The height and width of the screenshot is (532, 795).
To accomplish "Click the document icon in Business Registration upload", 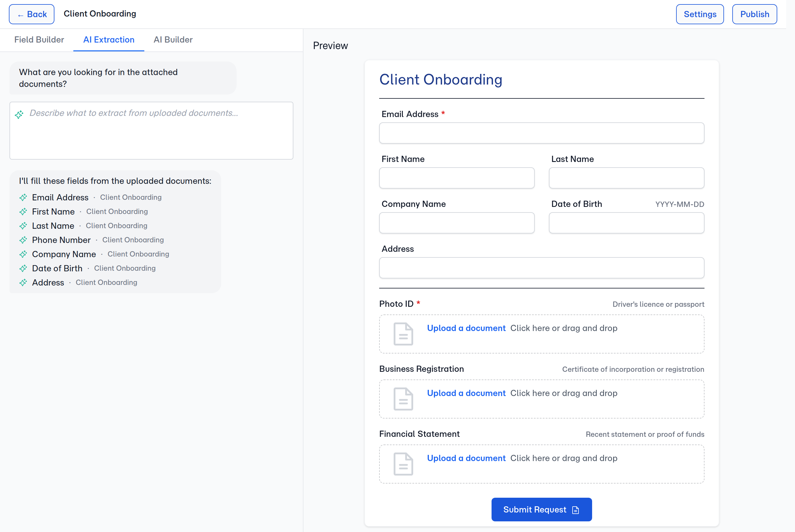I will 403,399.
